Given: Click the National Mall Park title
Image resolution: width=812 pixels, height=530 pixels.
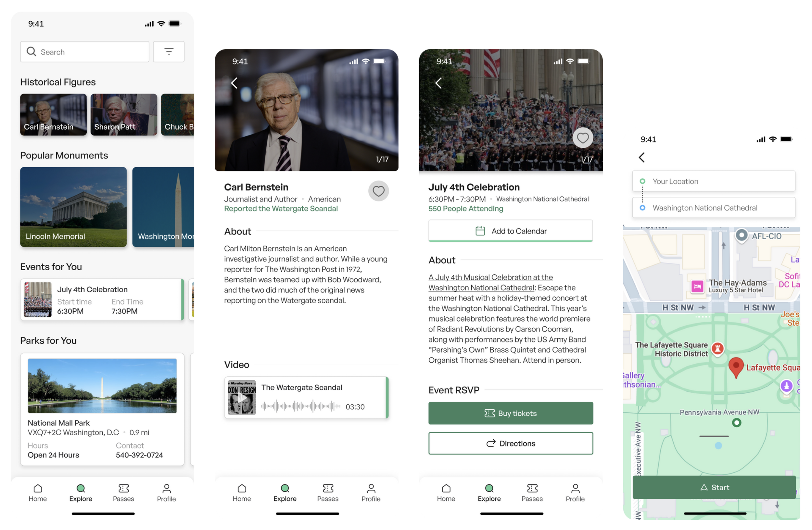Looking at the screenshot, I should pos(59,423).
